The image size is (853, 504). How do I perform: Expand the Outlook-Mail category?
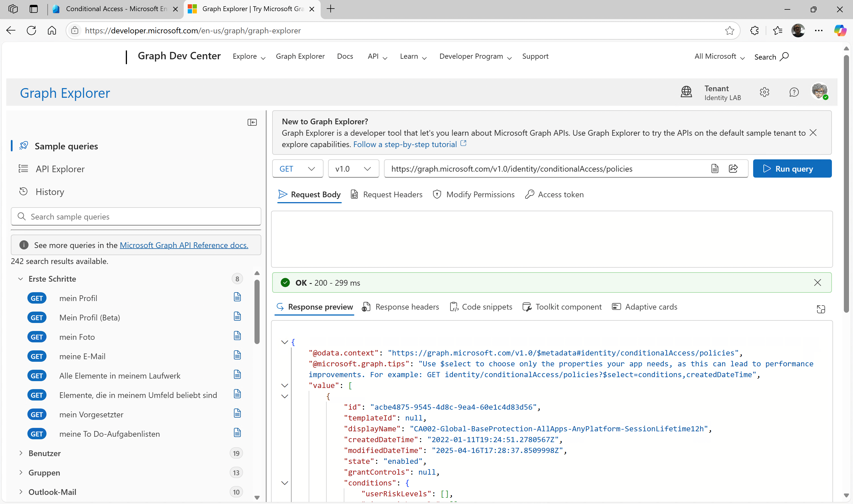[x=21, y=492]
